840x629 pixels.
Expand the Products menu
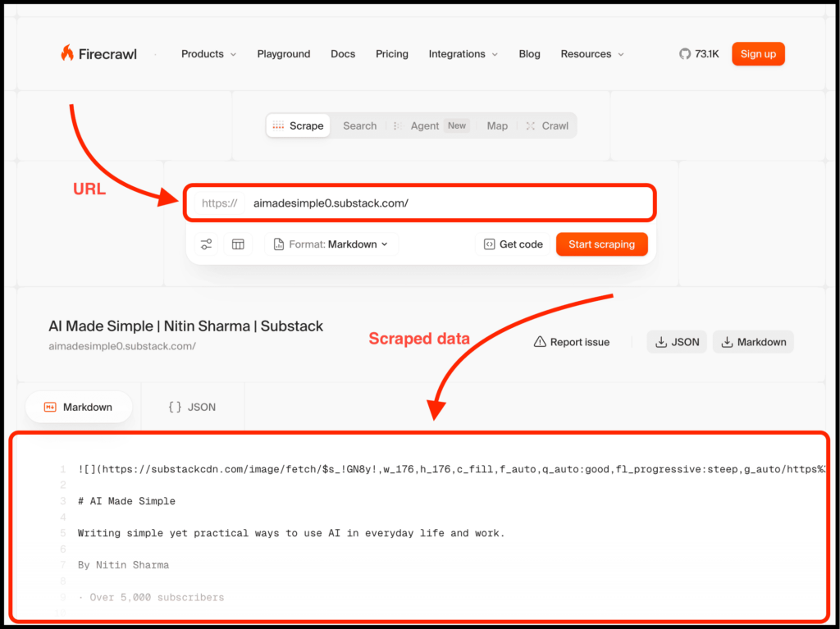pos(208,54)
